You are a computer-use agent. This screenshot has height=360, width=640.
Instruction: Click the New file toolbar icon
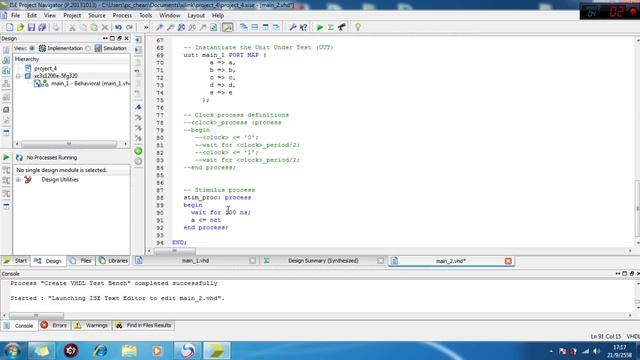(x=9, y=27)
